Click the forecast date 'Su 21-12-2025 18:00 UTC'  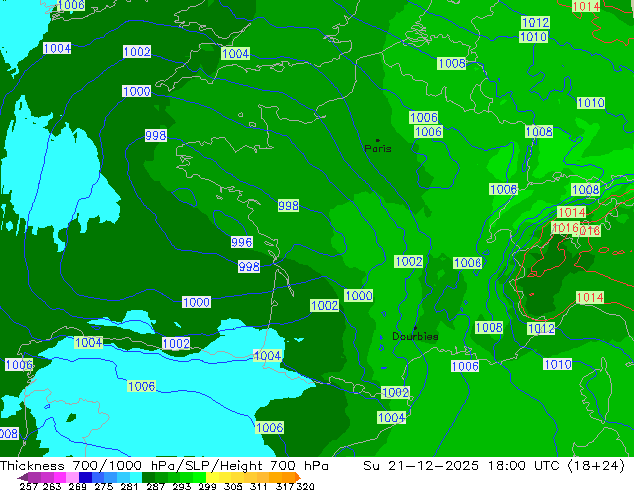pyautogui.click(x=461, y=466)
